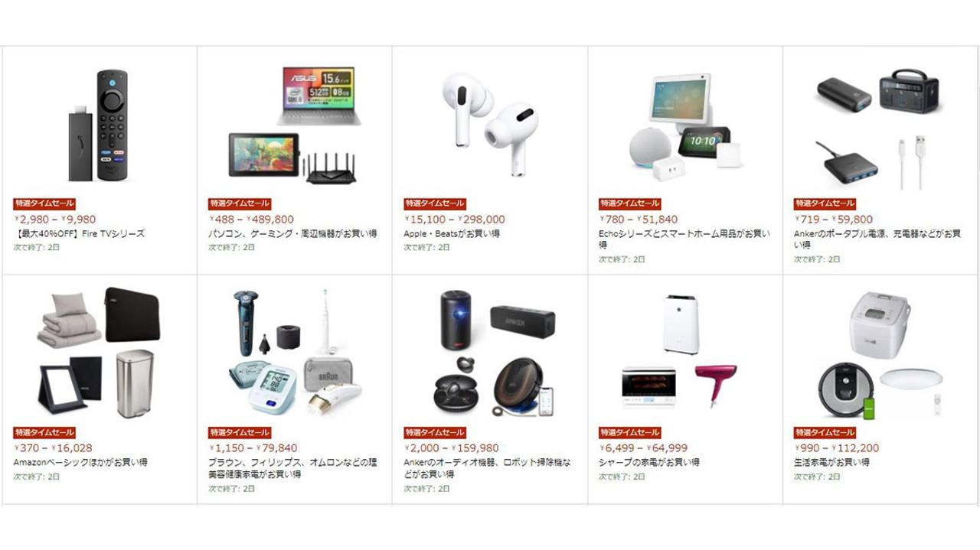Viewport: 980px width, 550px height.
Task: Select the Braun shaver and Omron monitor image
Action: 295,353
